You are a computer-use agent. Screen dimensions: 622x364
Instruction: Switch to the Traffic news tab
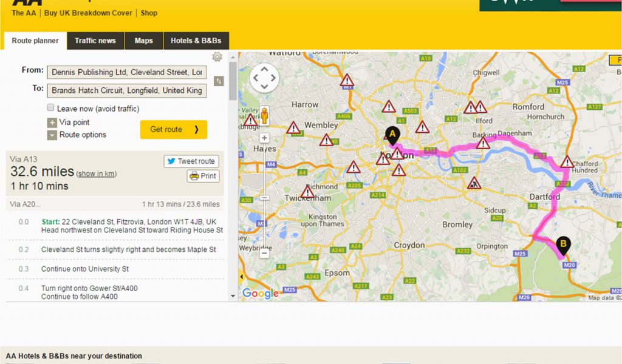pyautogui.click(x=95, y=41)
